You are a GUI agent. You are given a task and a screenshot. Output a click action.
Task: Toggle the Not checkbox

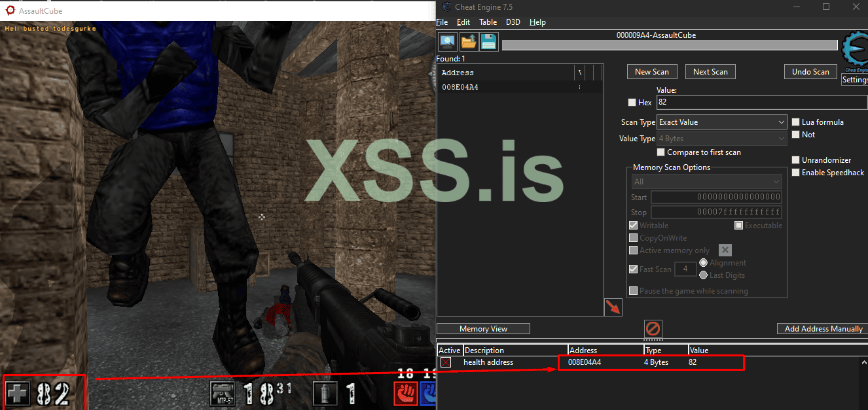(796, 135)
